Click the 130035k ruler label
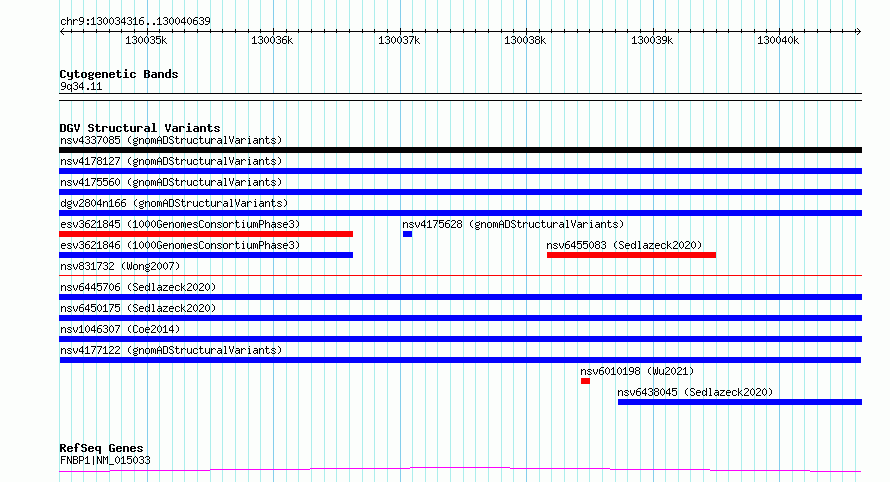890x482 pixels. pos(146,40)
